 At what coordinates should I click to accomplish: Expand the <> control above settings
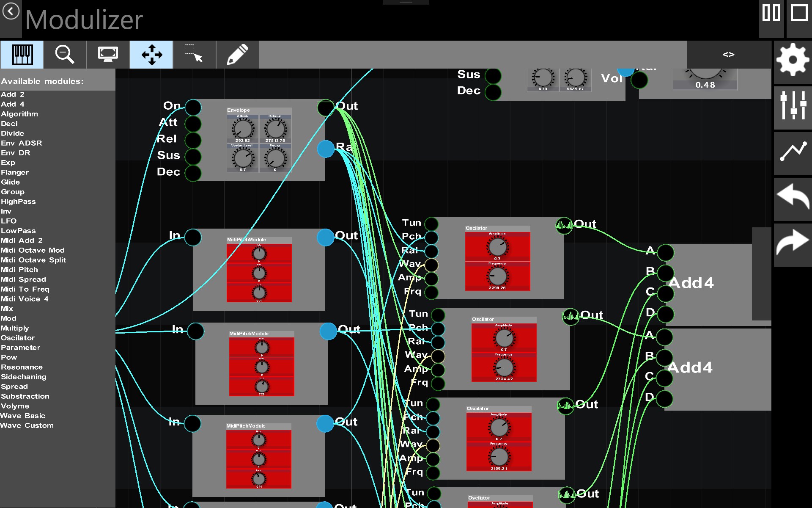729,54
